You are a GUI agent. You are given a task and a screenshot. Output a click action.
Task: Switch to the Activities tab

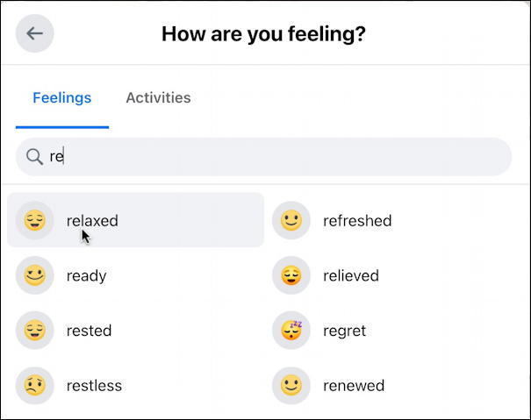click(x=158, y=98)
